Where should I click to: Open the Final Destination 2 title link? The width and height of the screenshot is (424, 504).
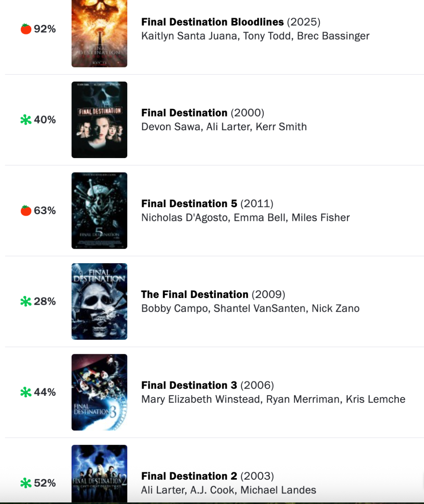(189, 476)
